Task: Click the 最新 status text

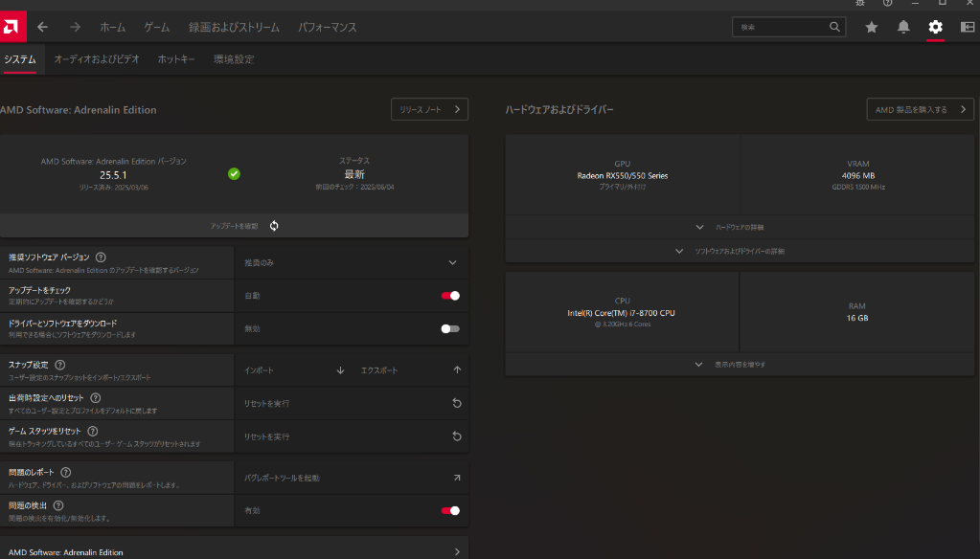Action: click(354, 174)
